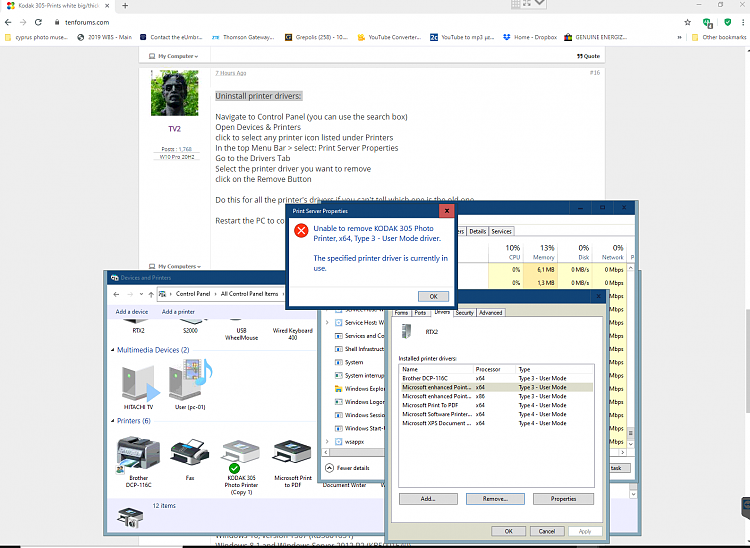750x548 pixels.
Task: Select the User (pc-01) media device icon
Action: tap(190, 385)
